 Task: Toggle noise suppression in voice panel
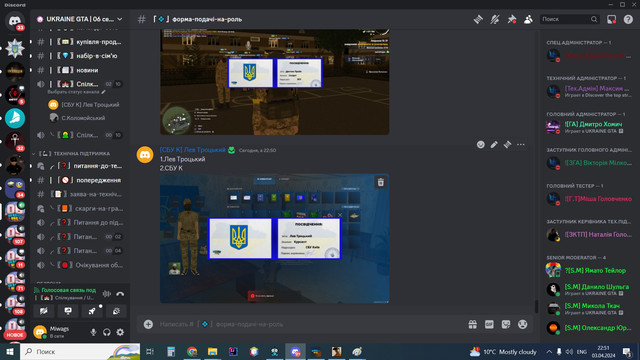pos(107,294)
